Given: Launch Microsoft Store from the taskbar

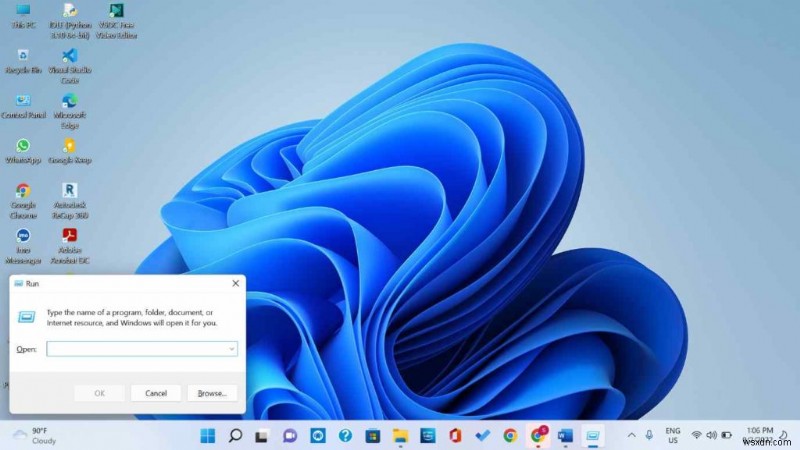Looking at the screenshot, I should (x=372, y=436).
